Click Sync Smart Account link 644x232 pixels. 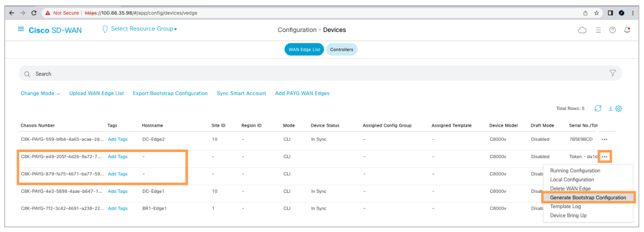(241, 93)
